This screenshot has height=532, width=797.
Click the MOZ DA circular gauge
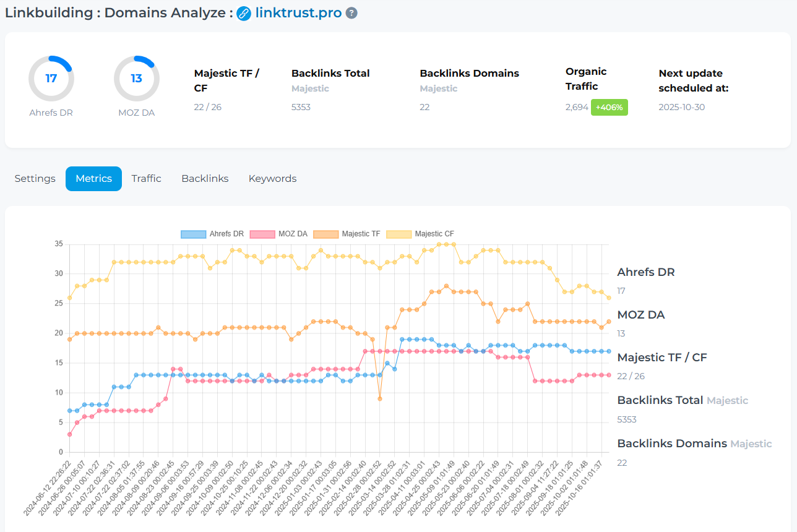[x=136, y=79]
